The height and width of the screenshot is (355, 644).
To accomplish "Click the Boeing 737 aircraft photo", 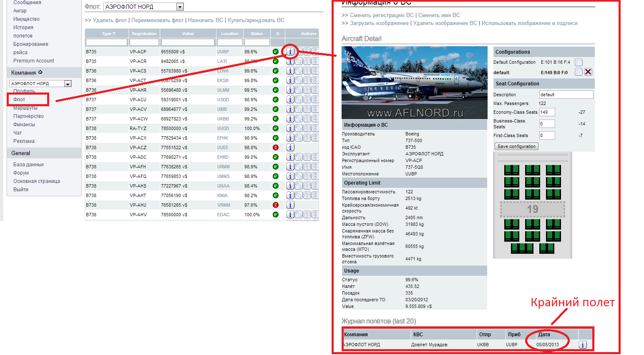I will point(415,83).
